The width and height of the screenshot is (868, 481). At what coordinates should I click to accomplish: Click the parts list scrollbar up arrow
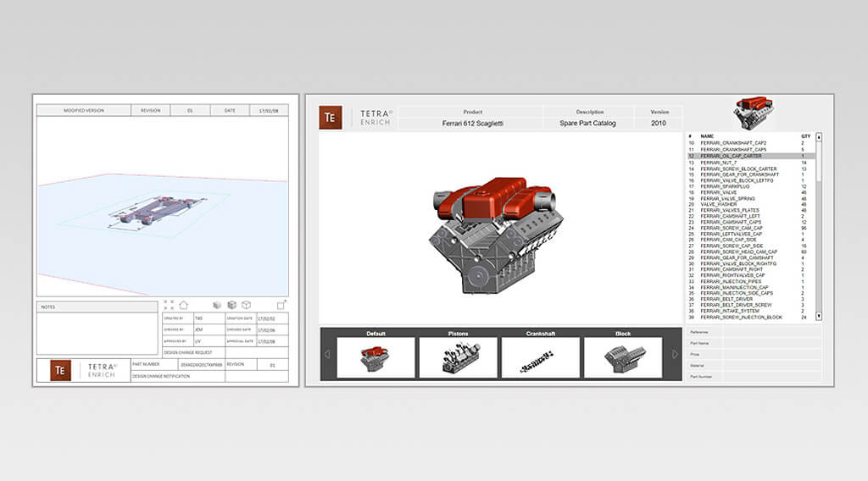pyautogui.click(x=819, y=136)
